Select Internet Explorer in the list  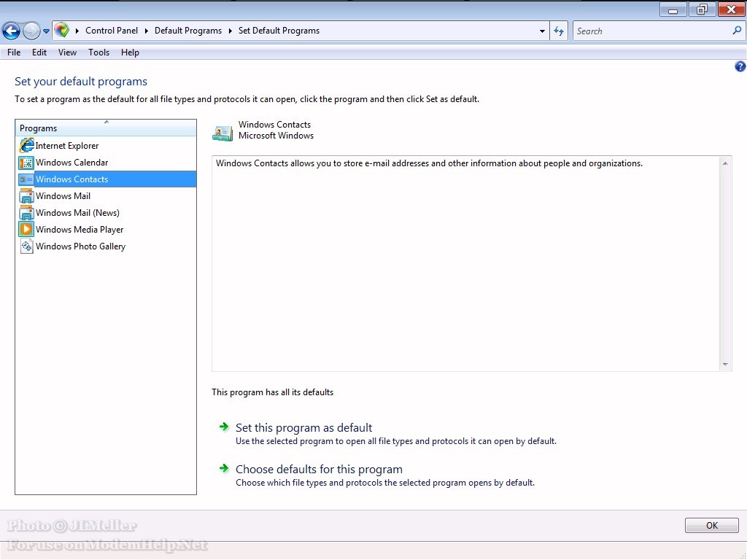[x=106, y=145]
